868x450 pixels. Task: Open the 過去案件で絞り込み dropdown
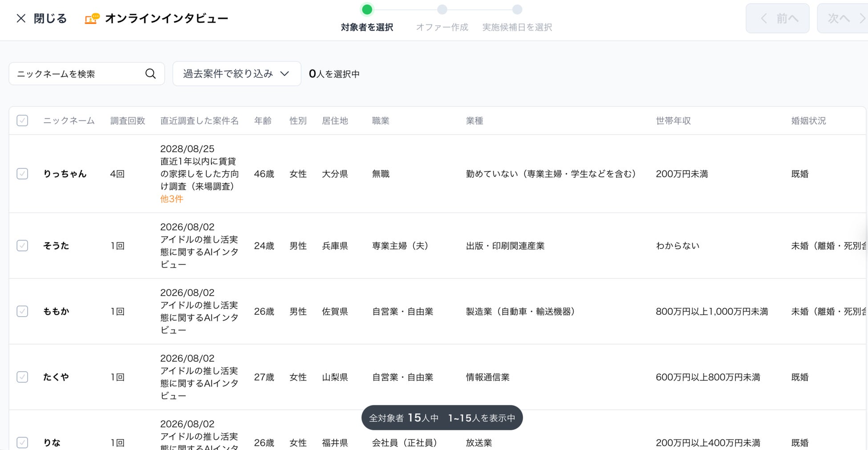pos(237,74)
